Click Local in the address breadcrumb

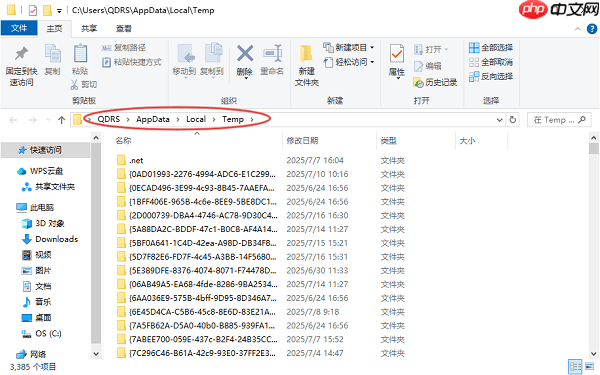[196, 119]
